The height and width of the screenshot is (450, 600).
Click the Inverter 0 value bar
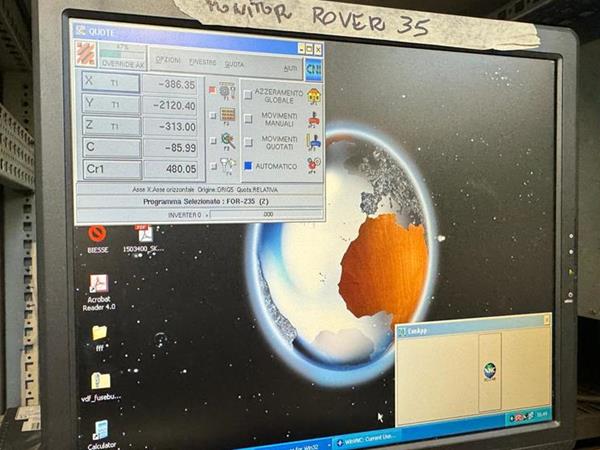[x=266, y=214]
